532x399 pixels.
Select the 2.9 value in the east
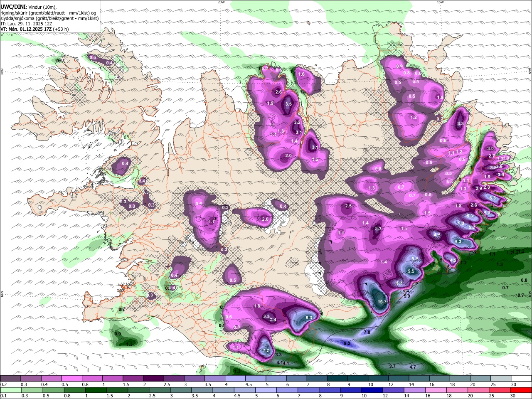click(x=478, y=189)
